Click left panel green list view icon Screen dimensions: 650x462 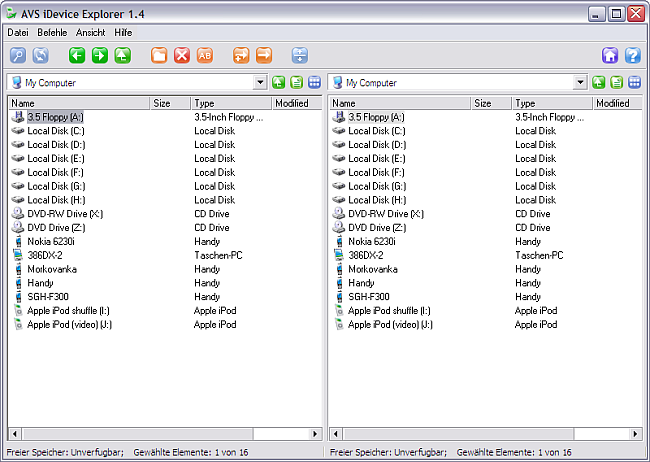point(296,83)
